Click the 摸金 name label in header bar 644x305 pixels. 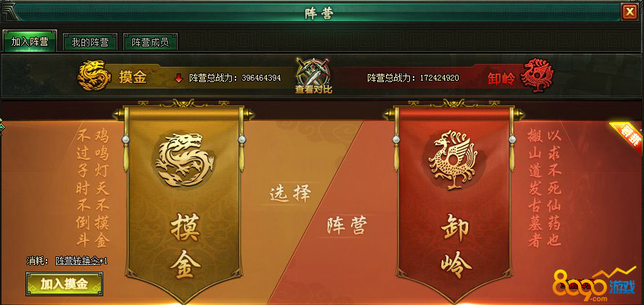(133, 78)
